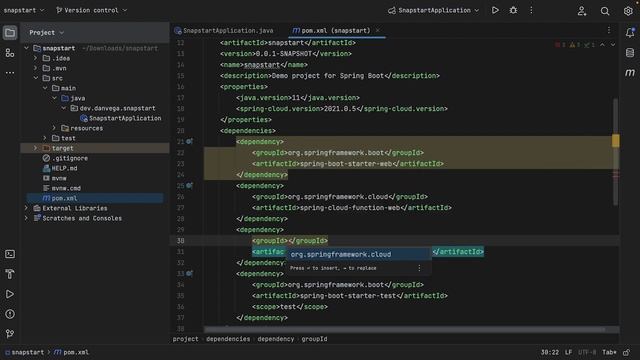
Task: Go to next highlighted error arrow
Action: pyautogui.click(x=613, y=45)
